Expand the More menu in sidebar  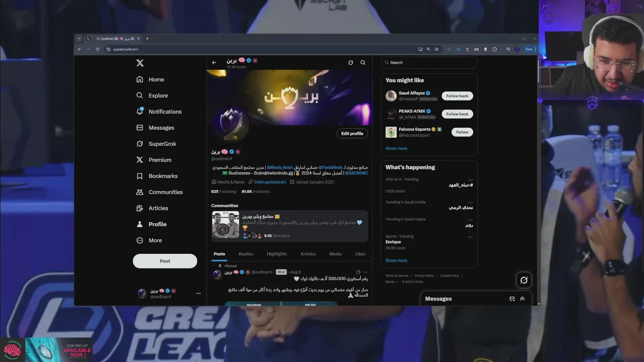(x=149, y=240)
